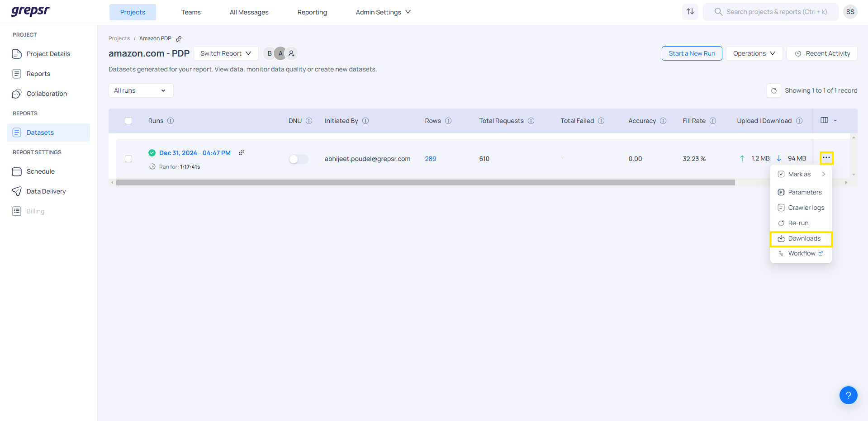Open the All runs filter dropdown
This screenshot has width=868, height=421.
click(141, 90)
